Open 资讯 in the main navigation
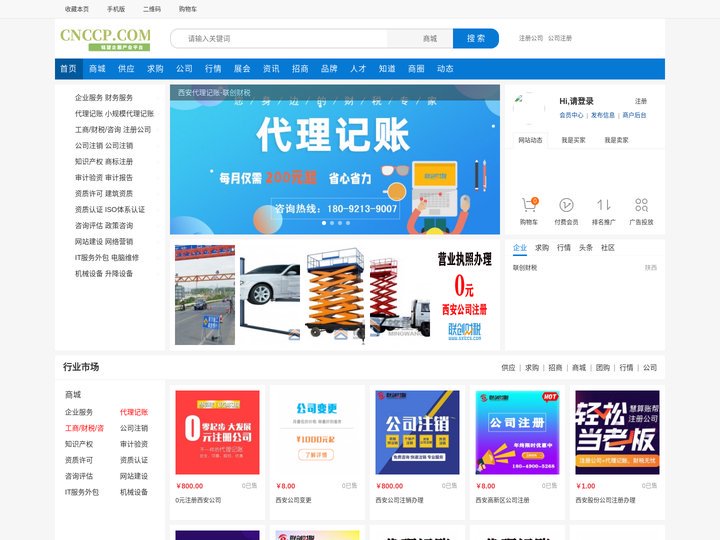 271,69
